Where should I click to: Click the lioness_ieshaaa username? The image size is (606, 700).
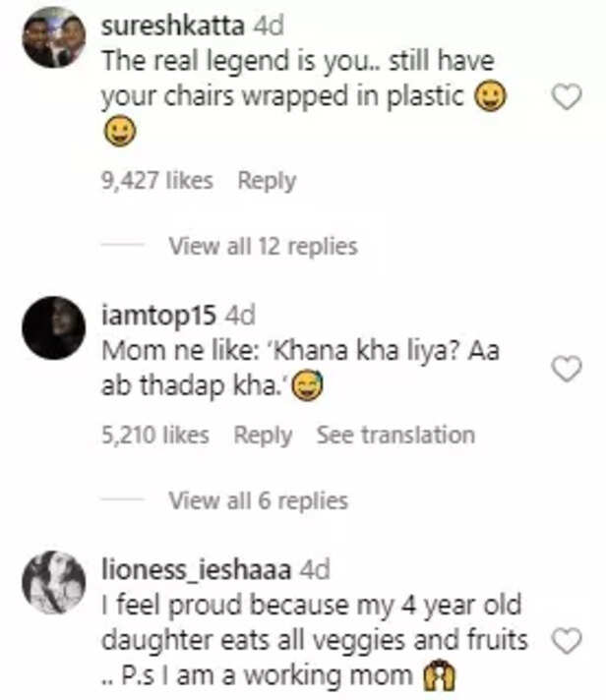point(195,569)
